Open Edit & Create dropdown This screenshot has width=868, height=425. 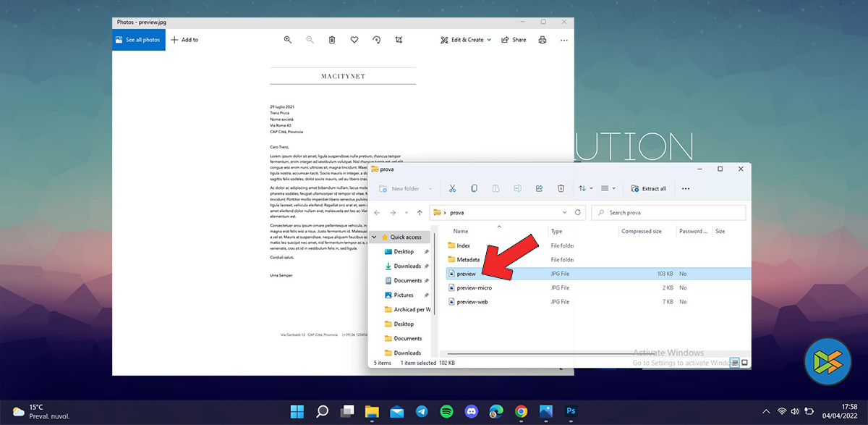(466, 40)
